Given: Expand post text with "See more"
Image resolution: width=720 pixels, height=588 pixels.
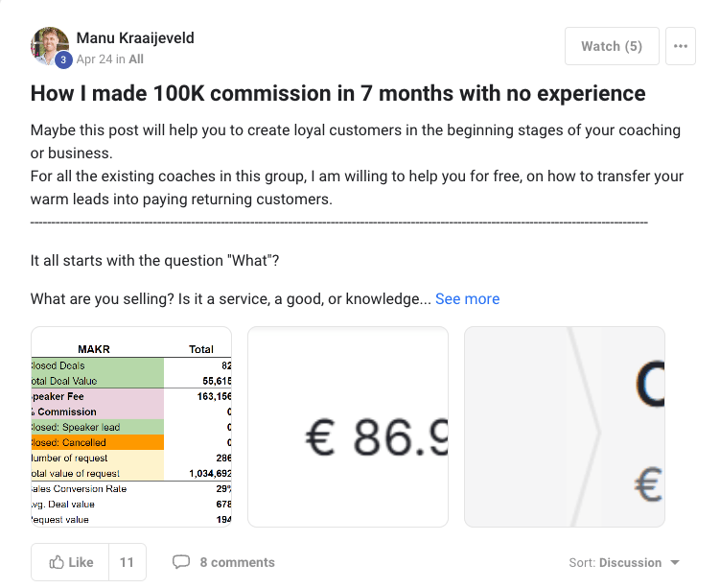Looking at the screenshot, I should (x=467, y=299).
